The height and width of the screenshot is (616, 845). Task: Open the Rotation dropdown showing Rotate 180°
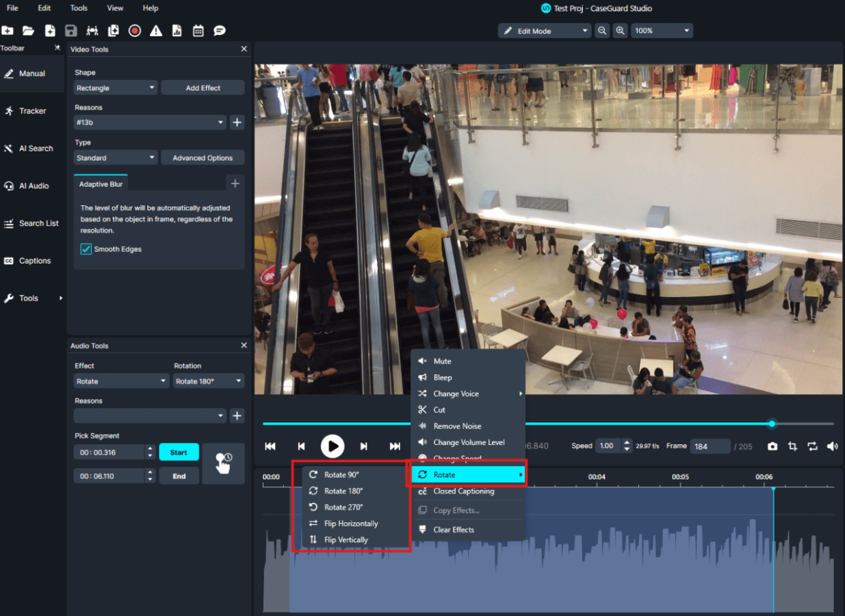209,381
